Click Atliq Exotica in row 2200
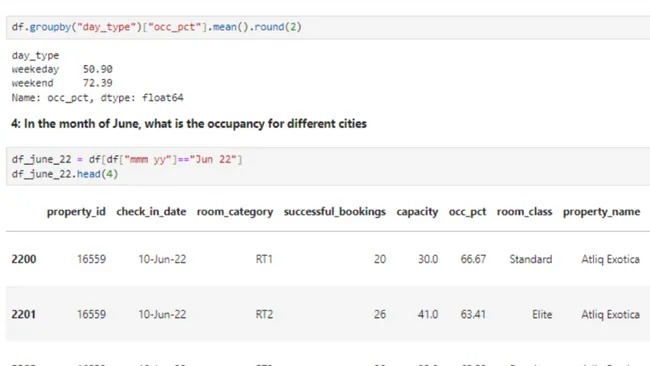 point(611,259)
